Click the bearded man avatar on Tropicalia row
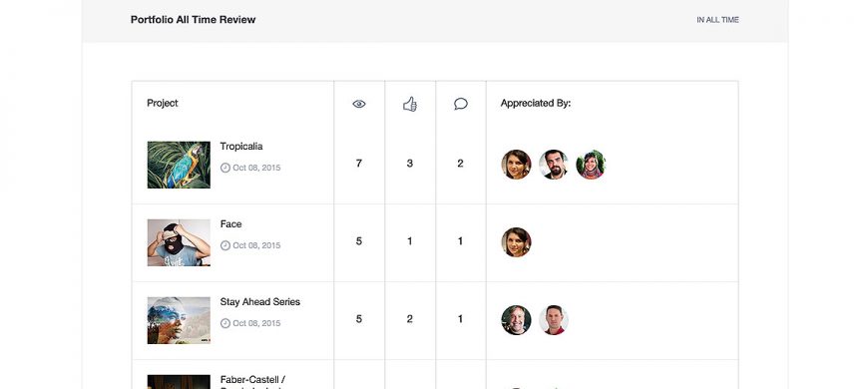 point(554,165)
